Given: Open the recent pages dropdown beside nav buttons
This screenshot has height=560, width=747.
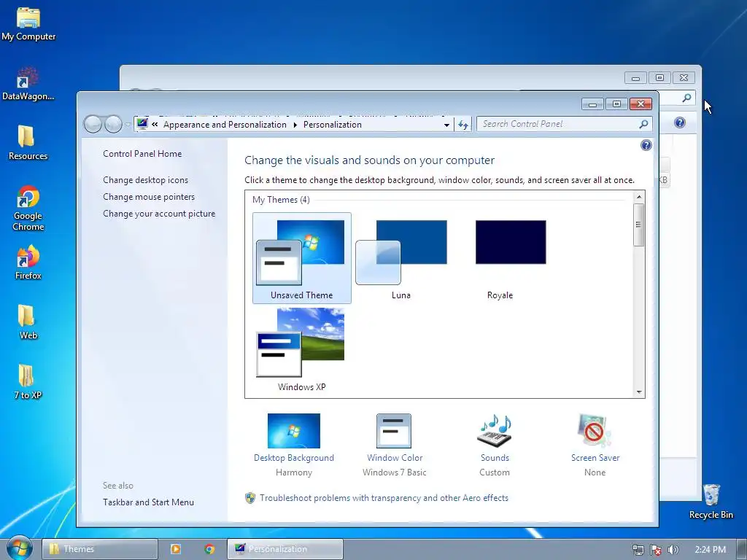Looking at the screenshot, I should (x=128, y=125).
